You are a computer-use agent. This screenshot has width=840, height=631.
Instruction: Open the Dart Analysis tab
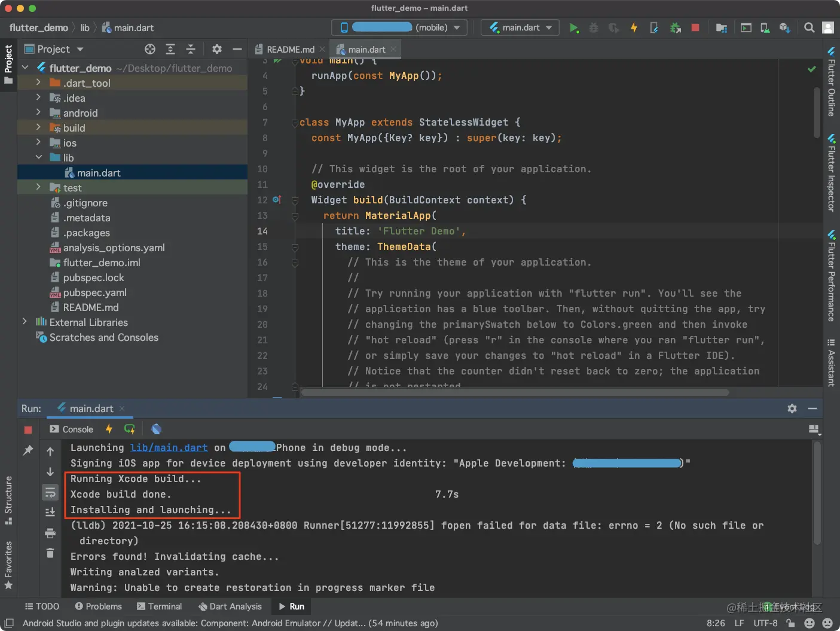coord(230,606)
